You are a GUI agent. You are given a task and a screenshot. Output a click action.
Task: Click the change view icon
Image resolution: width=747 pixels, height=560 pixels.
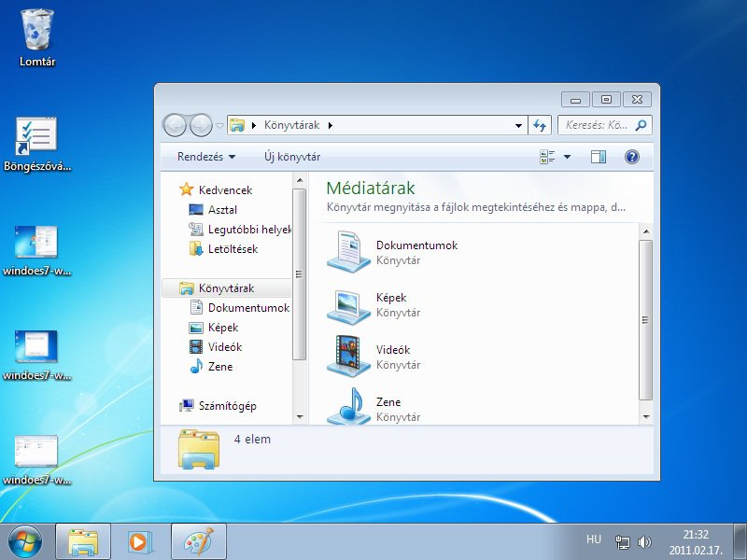547,157
